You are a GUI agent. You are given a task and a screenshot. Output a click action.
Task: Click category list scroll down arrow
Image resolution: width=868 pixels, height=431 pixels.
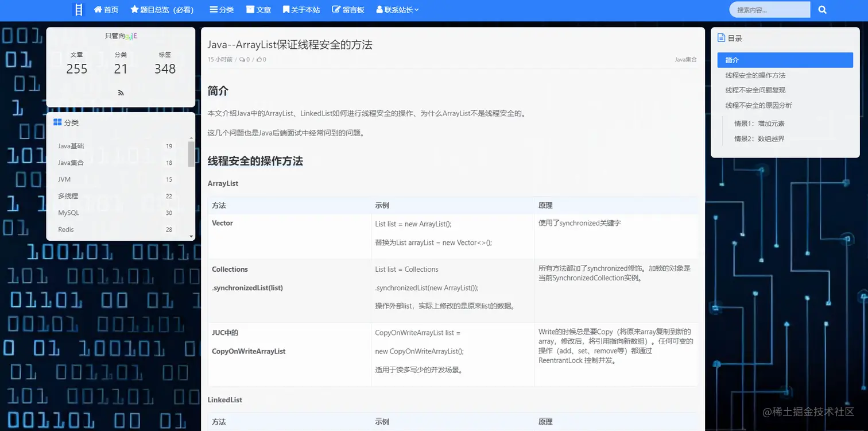191,235
